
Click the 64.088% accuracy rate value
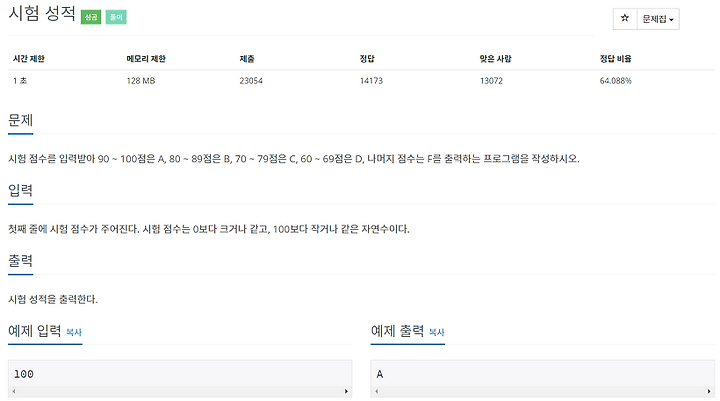616,81
